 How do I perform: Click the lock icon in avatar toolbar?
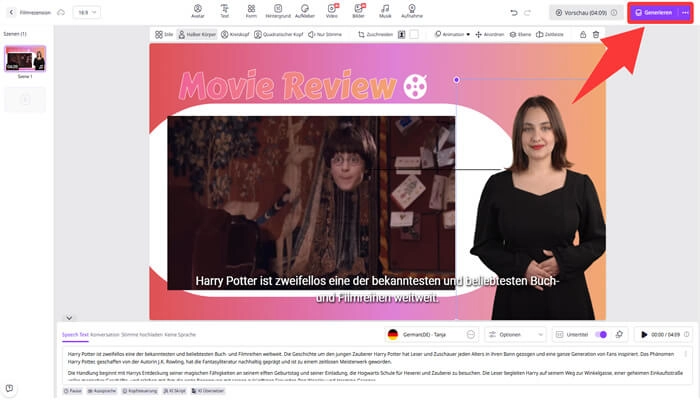tap(581, 34)
